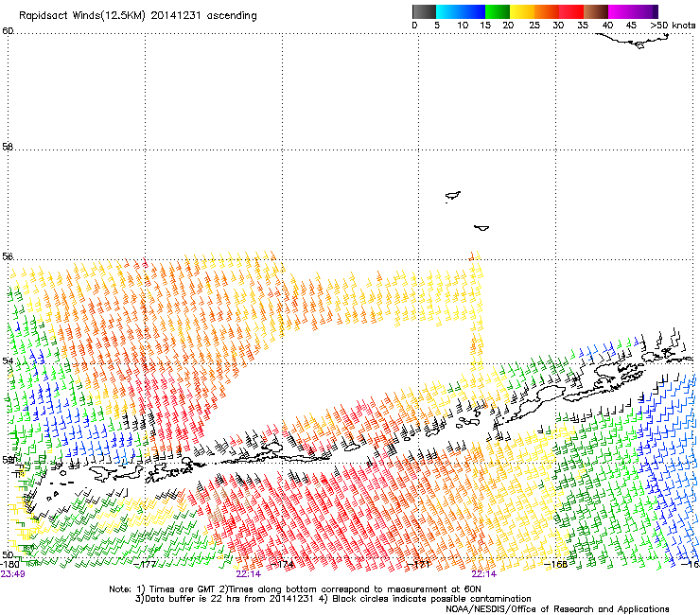Pick the red 30-35 knots legend swatch
700x615 pixels.
571,11
